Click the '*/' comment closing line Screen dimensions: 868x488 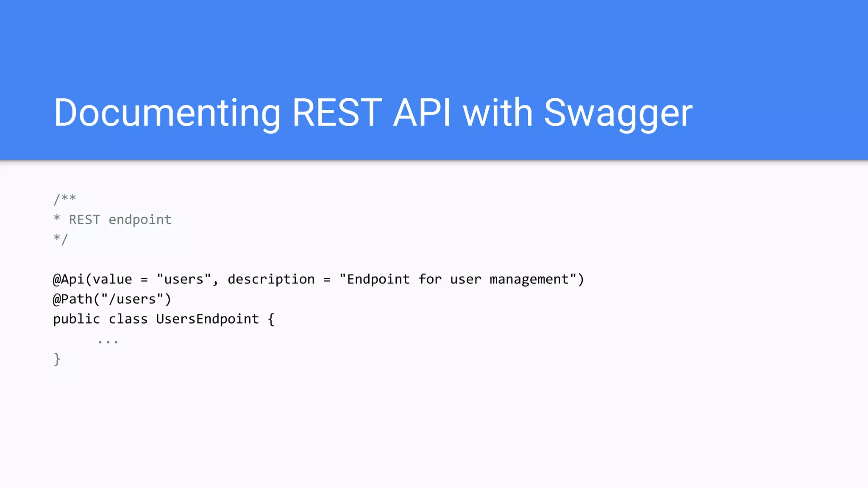(61, 239)
